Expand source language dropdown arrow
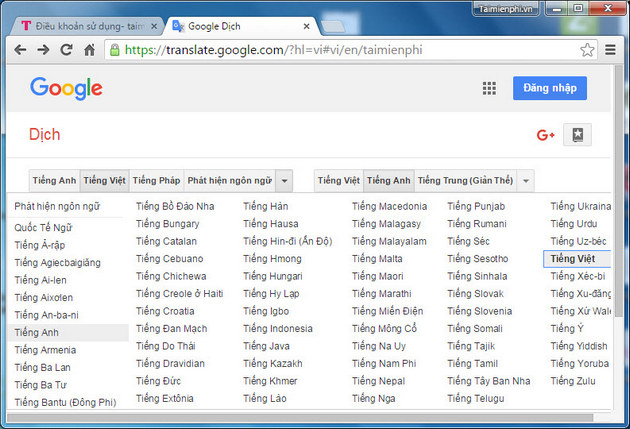Viewport: 630px width, 429px height. coord(284,181)
